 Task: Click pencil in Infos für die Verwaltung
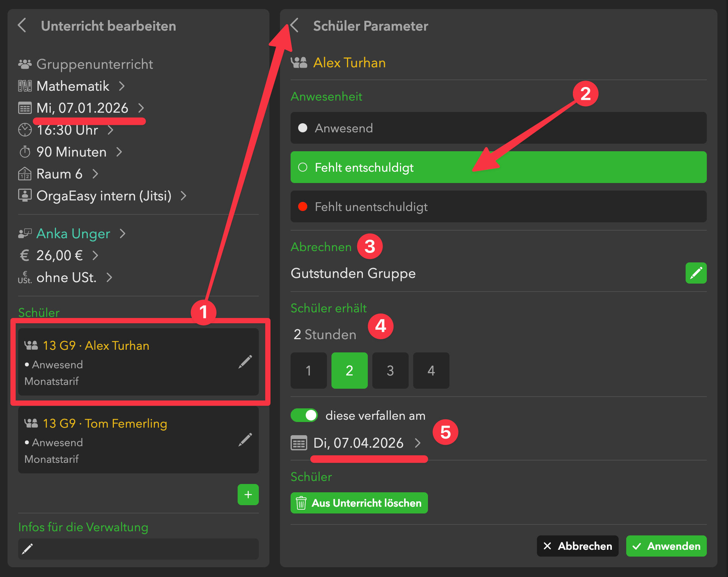28,549
